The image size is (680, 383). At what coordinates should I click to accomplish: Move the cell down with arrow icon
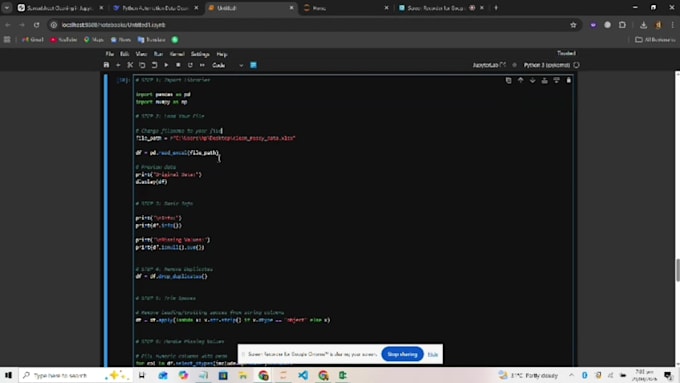tap(533, 80)
